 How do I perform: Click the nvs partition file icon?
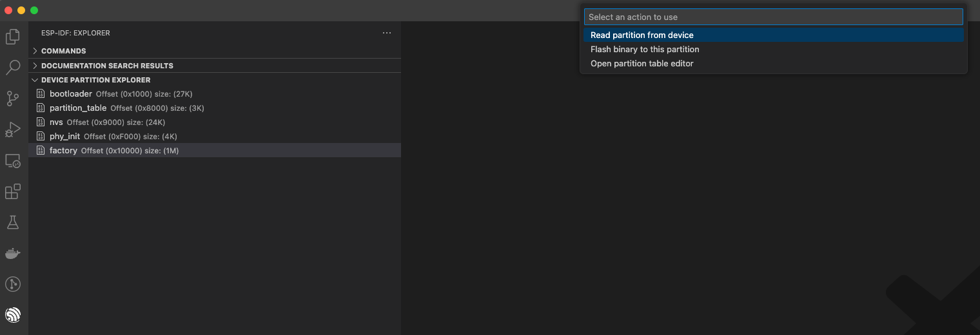point(41,122)
